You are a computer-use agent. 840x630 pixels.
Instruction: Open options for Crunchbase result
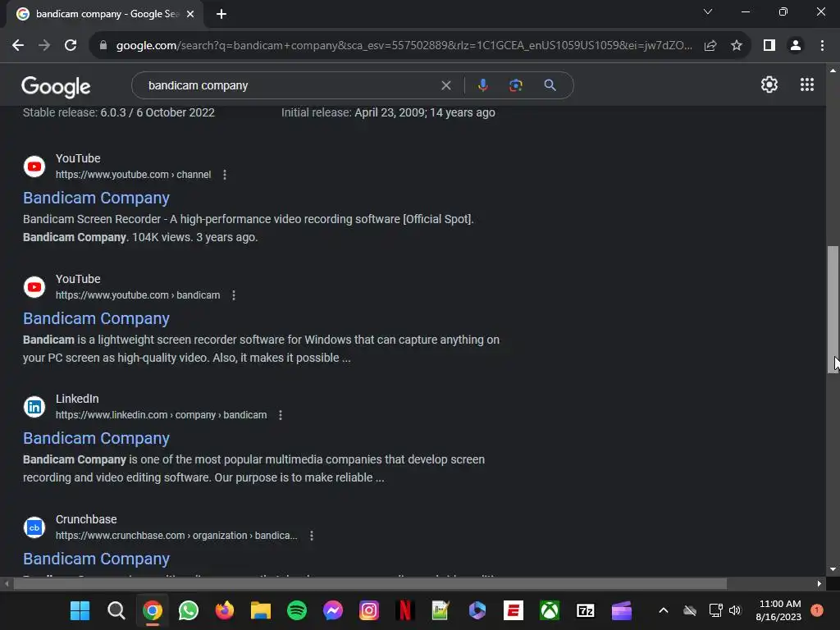[x=311, y=536]
